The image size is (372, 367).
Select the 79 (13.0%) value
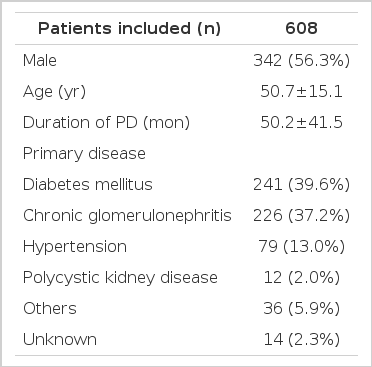(x=301, y=247)
